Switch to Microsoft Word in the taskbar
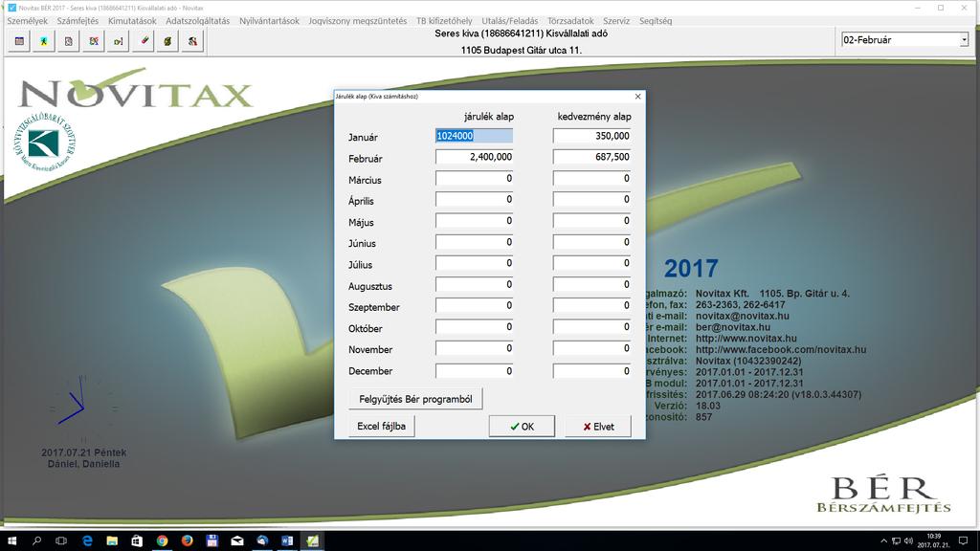 [x=287, y=541]
